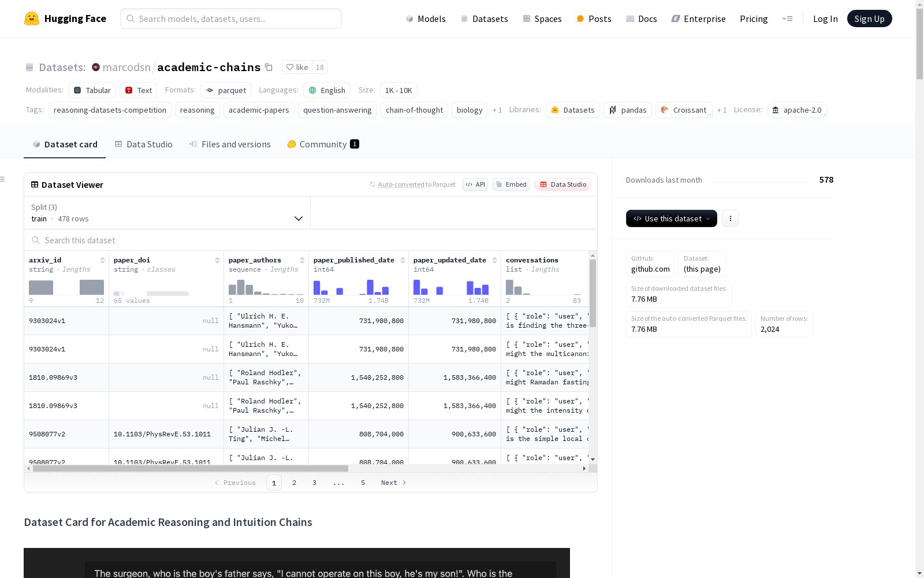Go to page 2 of the dataset viewer
924x578 pixels.
tap(294, 483)
